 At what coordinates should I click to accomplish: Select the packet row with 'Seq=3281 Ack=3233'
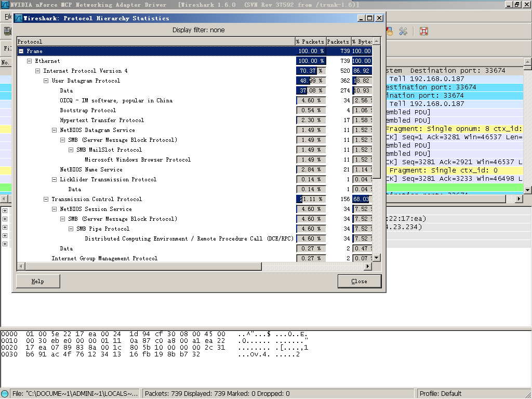coord(454,179)
